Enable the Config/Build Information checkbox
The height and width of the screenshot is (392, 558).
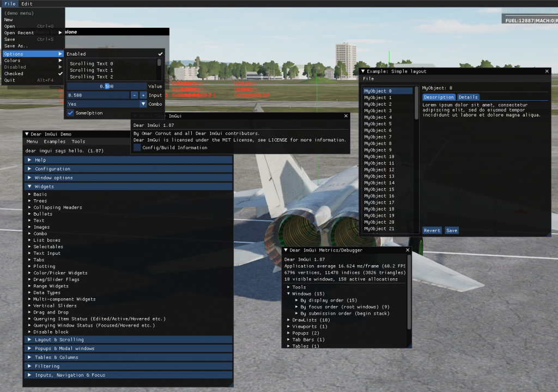click(137, 148)
